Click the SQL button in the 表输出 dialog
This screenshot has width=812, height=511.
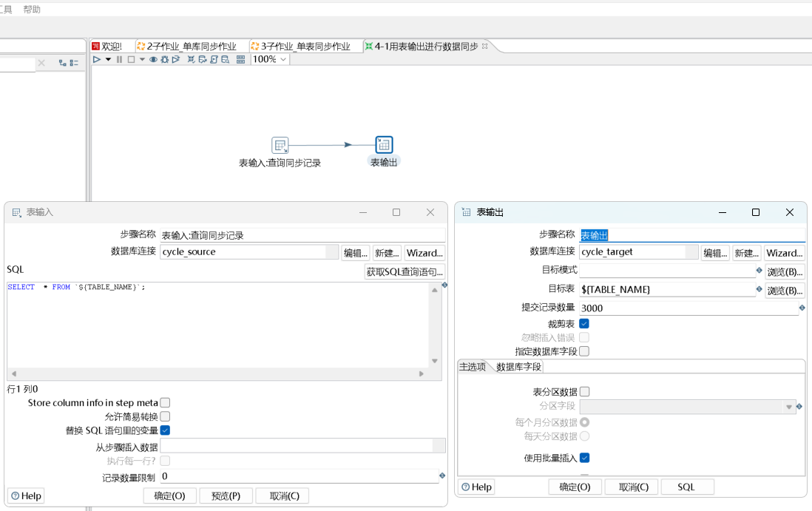[x=686, y=487]
